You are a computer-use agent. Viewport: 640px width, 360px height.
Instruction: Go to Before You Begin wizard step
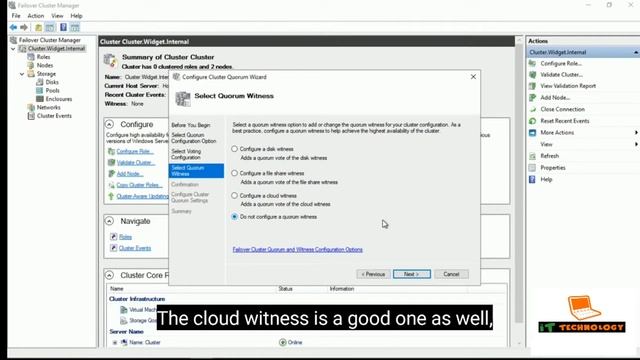[191, 125]
